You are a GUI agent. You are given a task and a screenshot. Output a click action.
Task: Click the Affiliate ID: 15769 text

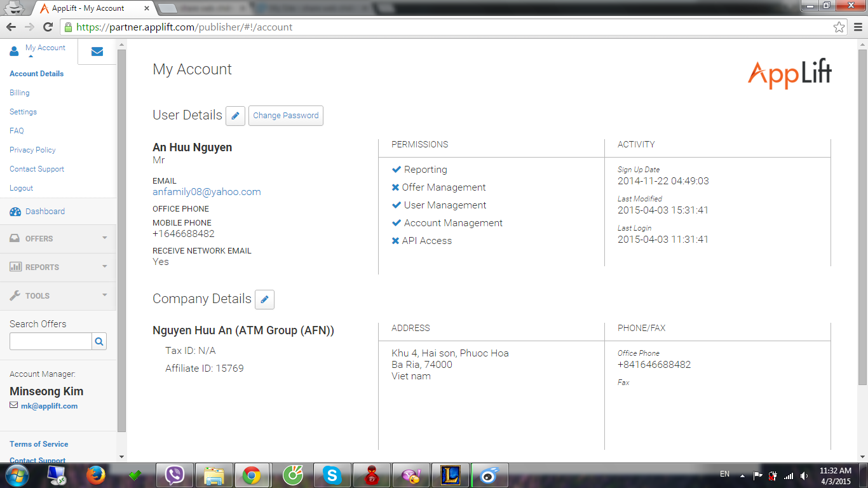pos(205,369)
